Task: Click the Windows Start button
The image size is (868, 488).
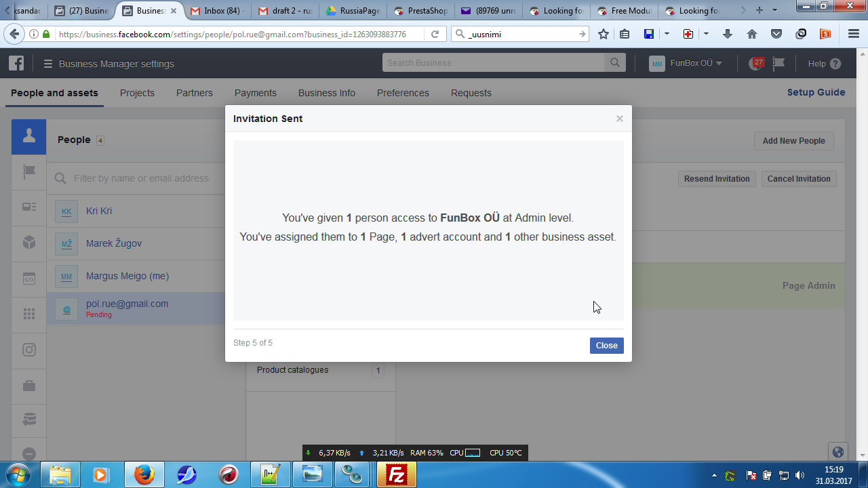Action: pos(18,474)
